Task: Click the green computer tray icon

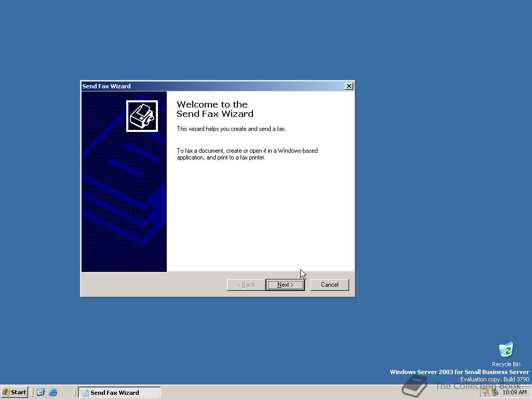Action: (495, 393)
